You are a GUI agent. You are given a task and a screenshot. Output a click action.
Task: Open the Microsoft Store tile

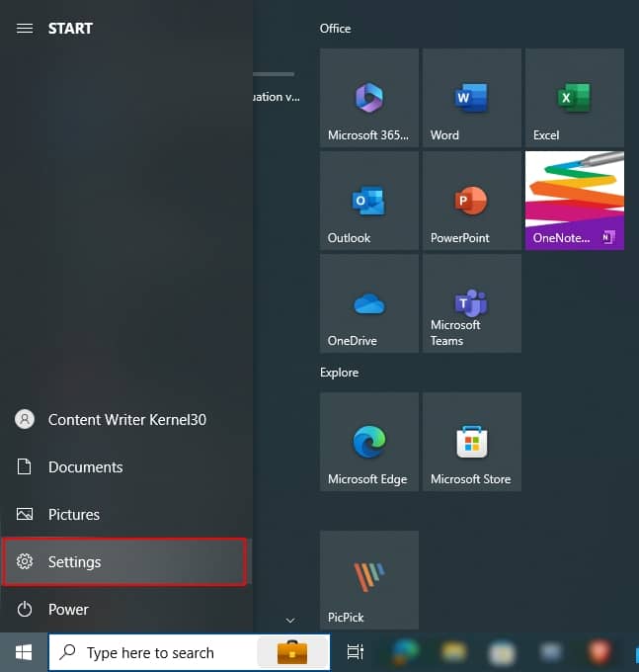click(x=472, y=442)
